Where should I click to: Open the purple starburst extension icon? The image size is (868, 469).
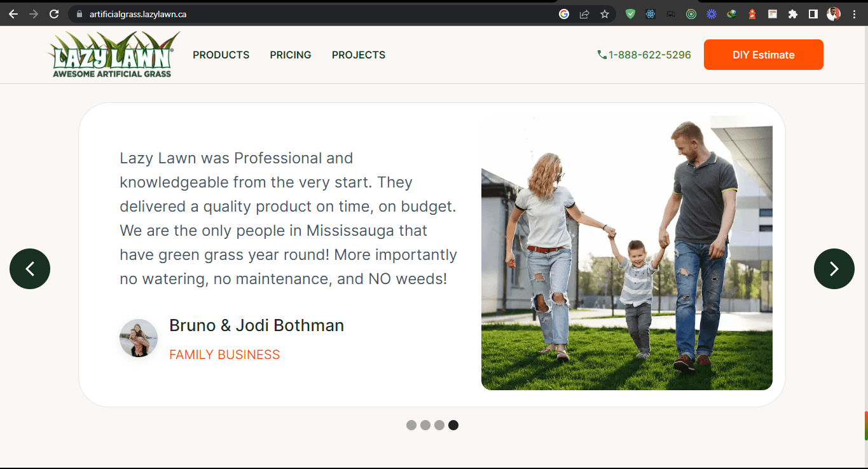(x=712, y=14)
